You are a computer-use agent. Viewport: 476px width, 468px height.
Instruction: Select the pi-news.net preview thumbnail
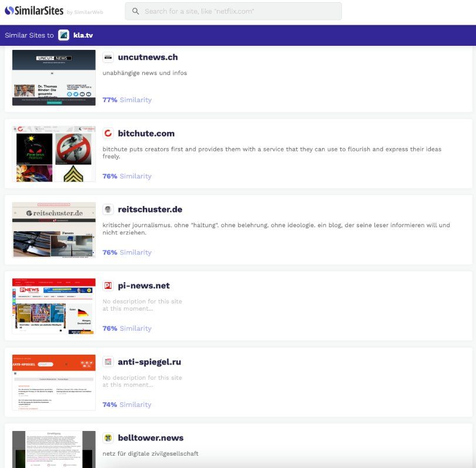pyautogui.click(x=53, y=306)
